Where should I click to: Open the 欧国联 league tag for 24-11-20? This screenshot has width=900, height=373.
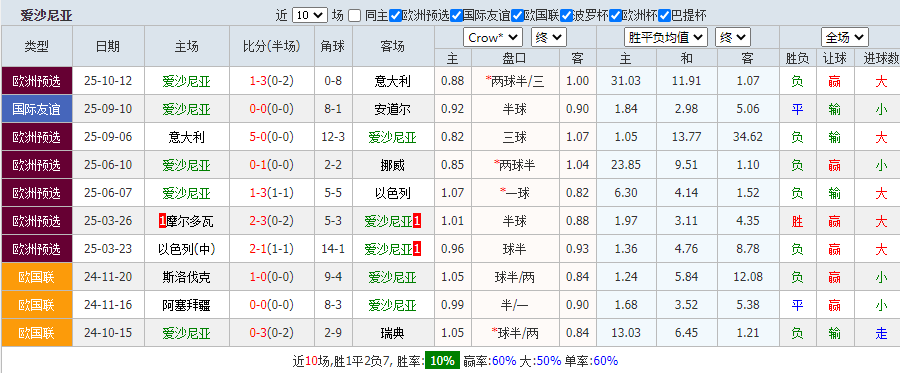click(37, 277)
